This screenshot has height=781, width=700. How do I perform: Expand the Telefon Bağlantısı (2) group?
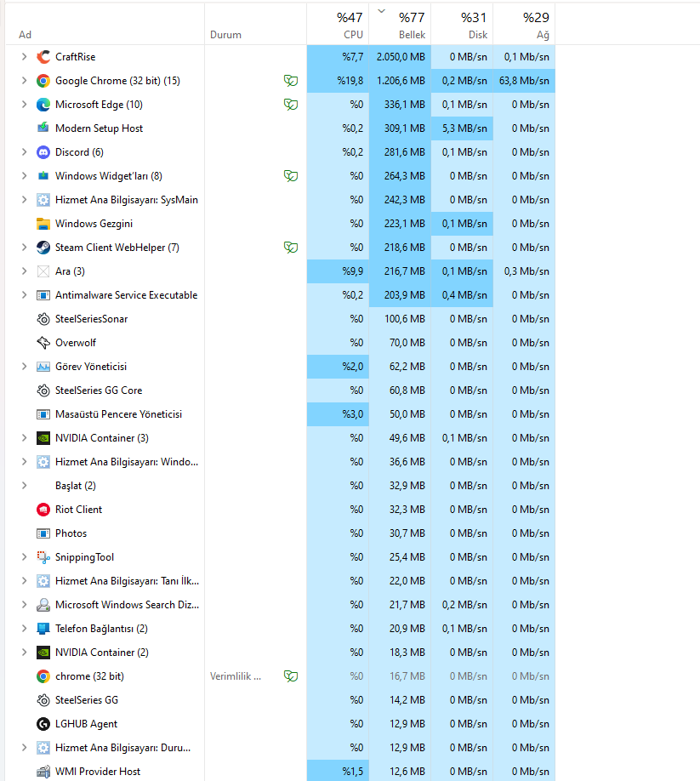click(x=24, y=629)
